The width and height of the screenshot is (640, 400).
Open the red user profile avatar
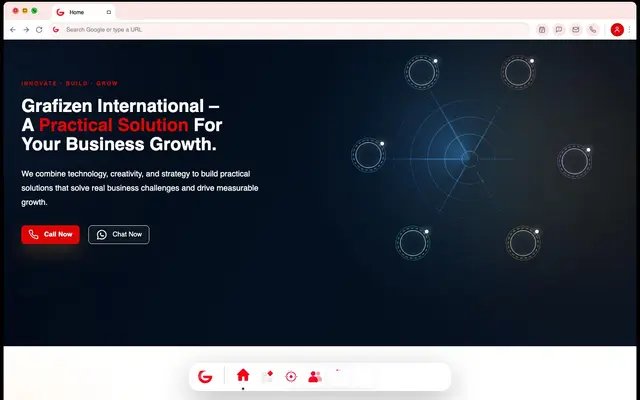tap(617, 30)
